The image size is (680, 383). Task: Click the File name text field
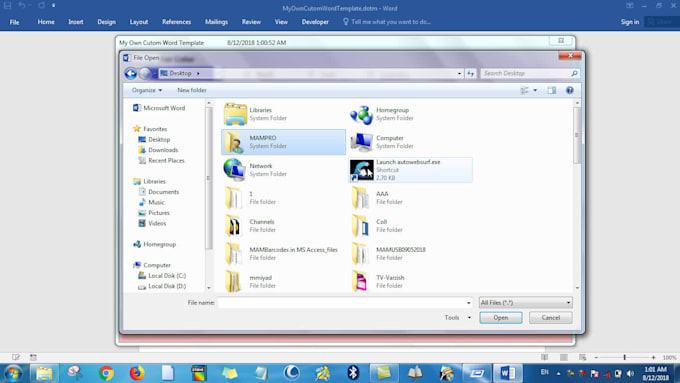[342, 303]
